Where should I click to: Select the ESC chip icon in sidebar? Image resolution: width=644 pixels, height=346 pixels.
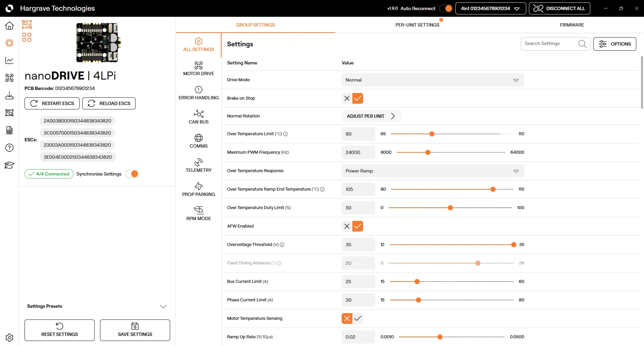[x=9, y=43]
